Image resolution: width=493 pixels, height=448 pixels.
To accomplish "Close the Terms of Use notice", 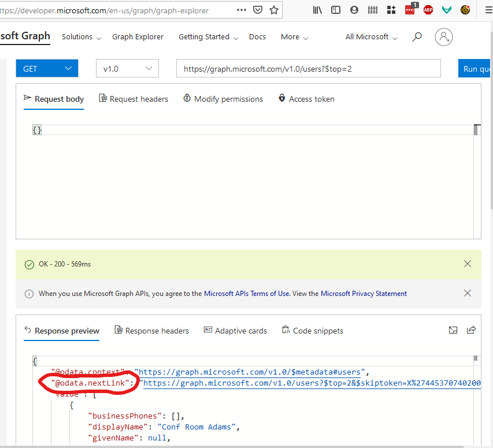I will tap(468, 293).
